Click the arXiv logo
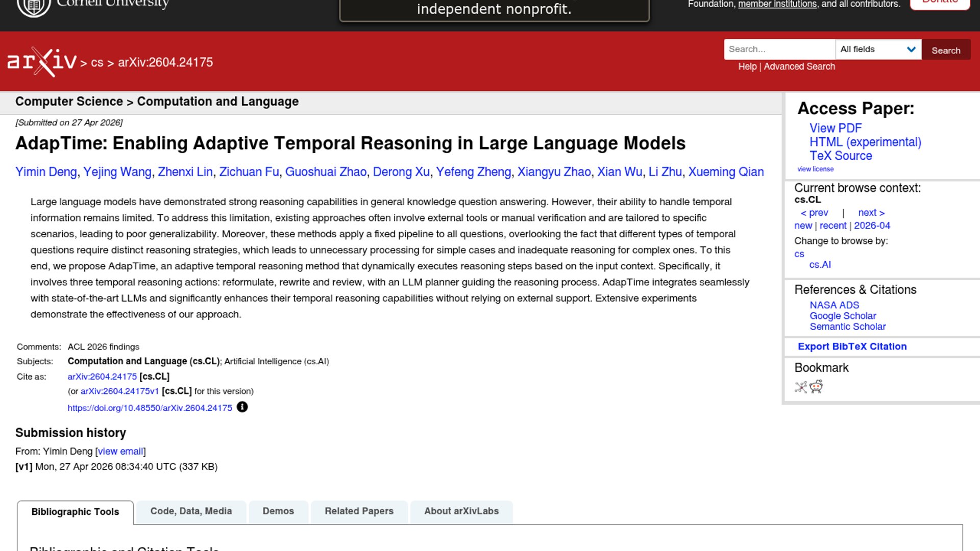 point(42,62)
